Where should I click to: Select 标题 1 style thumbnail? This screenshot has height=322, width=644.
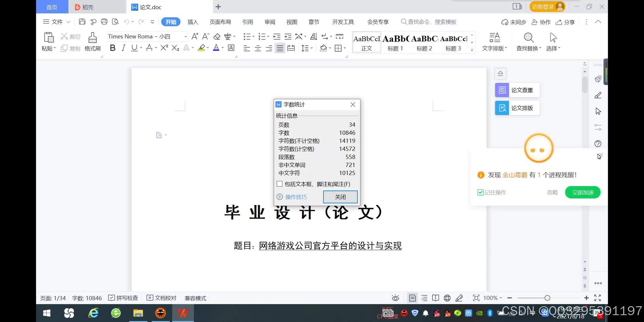point(395,42)
